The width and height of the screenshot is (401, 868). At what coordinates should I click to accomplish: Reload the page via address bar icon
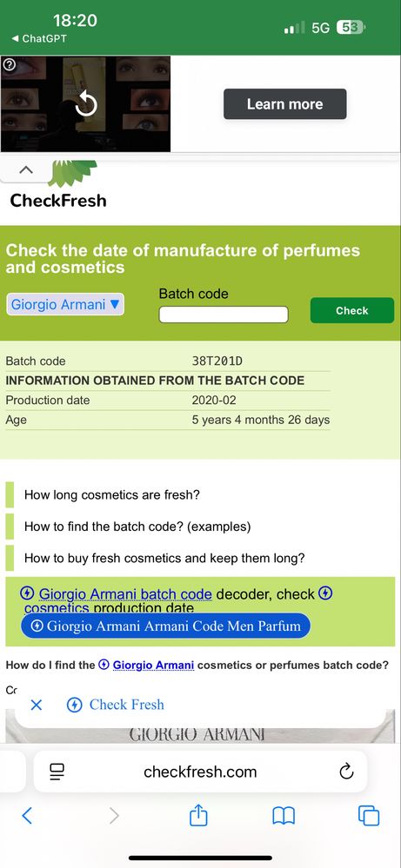pos(346,772)
